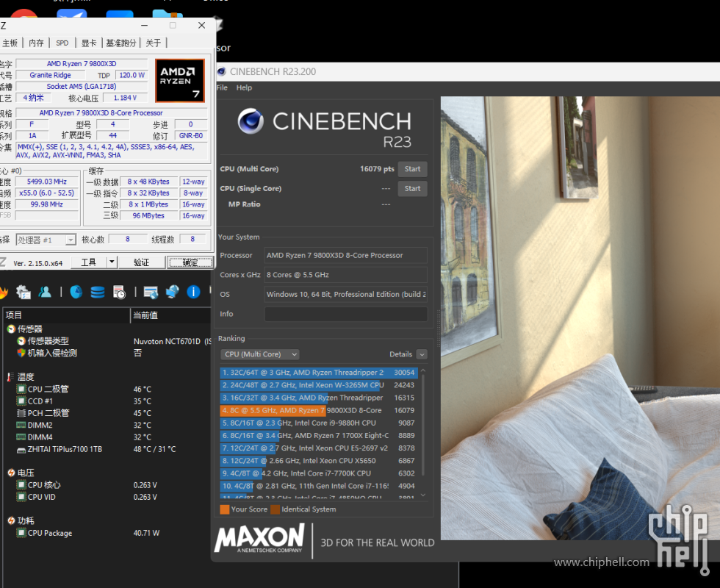The image size is (720, 588).
Task: Click the orange Your Score legend swatch
Action: (x=225, y=509)
